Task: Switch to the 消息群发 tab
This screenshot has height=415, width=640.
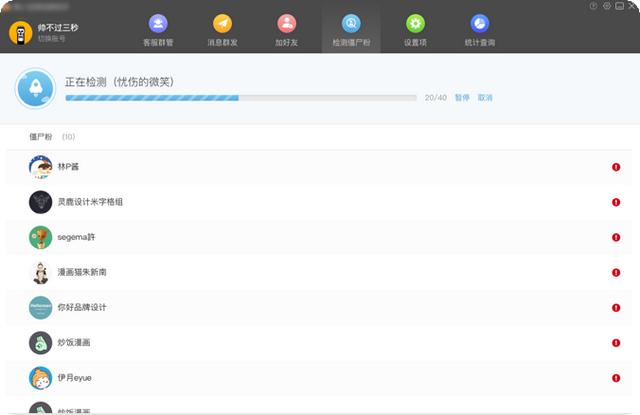Action: tap(222, 30)
